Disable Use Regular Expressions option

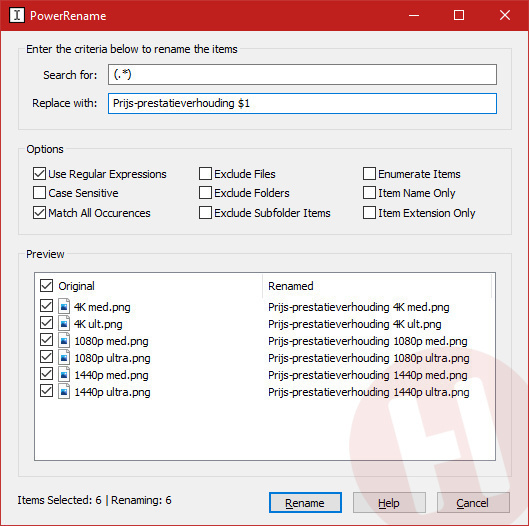pos(39,174)
